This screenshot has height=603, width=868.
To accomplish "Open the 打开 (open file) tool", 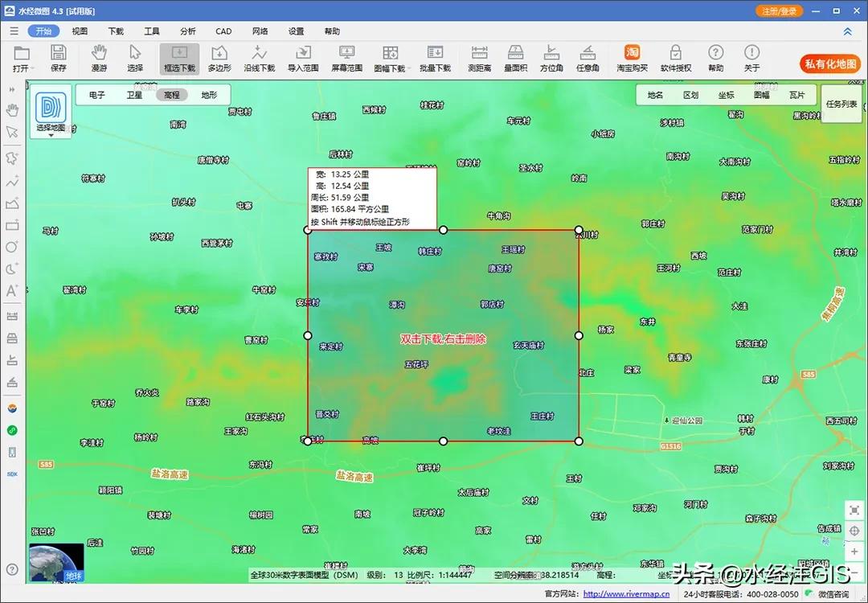I will (x=22, y=59).
